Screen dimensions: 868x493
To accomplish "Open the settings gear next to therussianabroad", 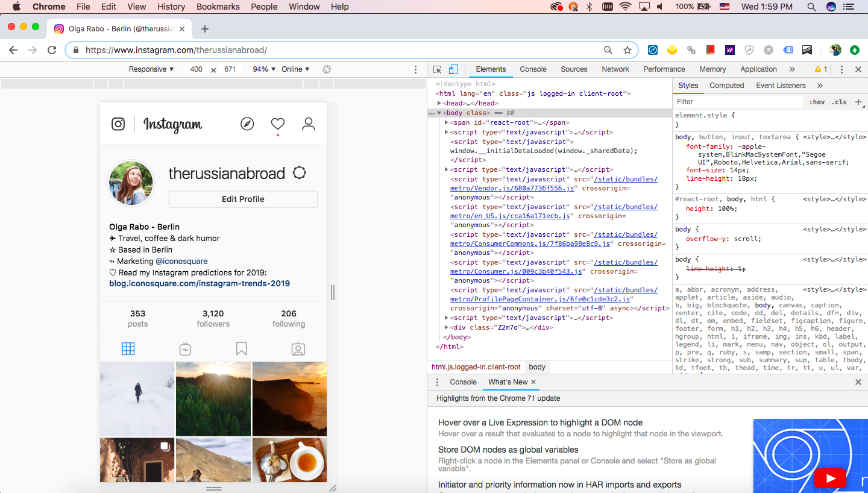I will [x=300, y=172].
